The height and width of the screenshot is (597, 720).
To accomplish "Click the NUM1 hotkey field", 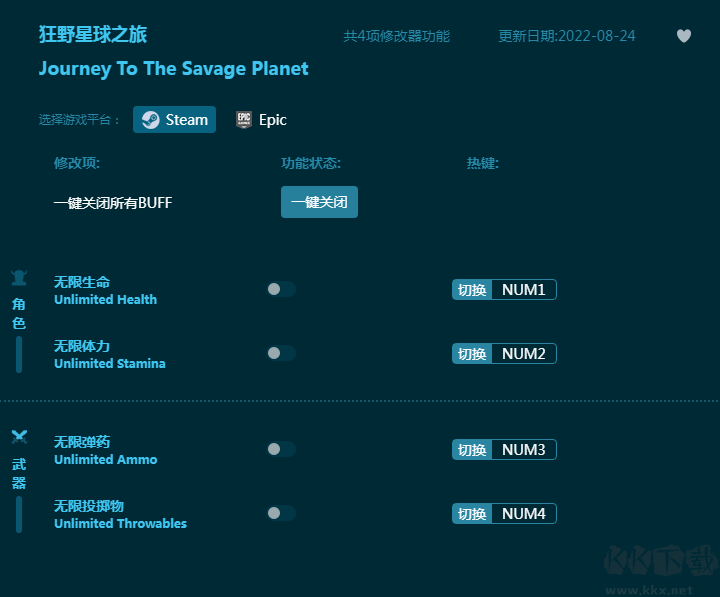I will [523, 290].
